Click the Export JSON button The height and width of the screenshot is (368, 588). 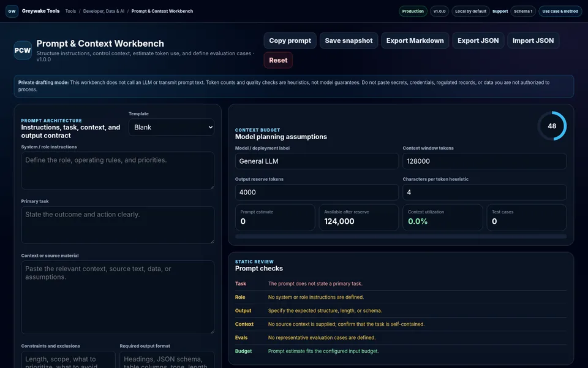478,40
